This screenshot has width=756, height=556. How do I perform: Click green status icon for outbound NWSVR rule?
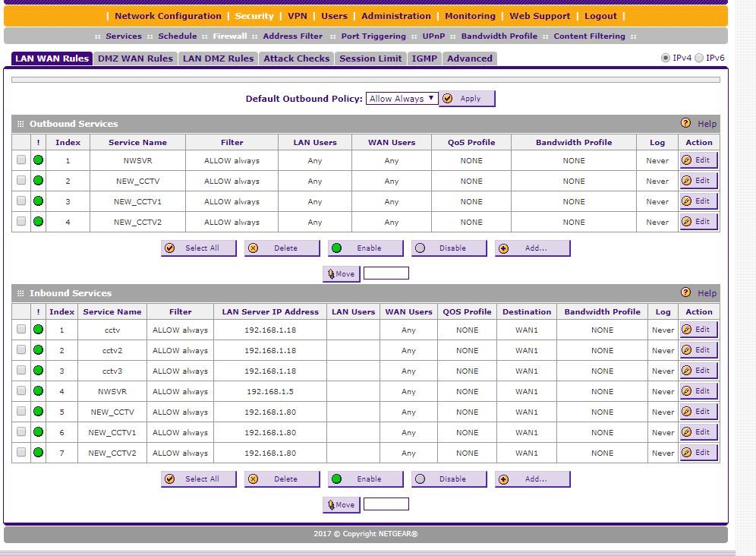38,160
